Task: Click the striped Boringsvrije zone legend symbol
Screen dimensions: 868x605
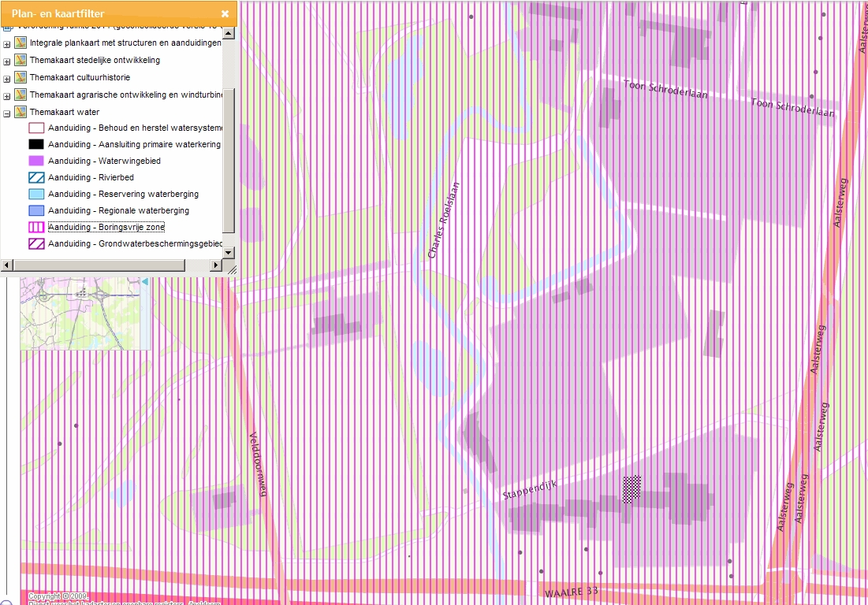Action: click(x=36, y=228)
